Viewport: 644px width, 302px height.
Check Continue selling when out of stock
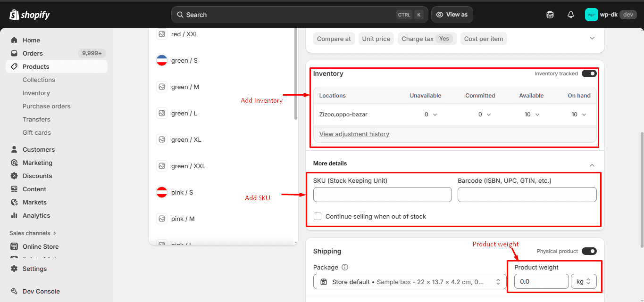pyautogui.click(x=318, y=216)
